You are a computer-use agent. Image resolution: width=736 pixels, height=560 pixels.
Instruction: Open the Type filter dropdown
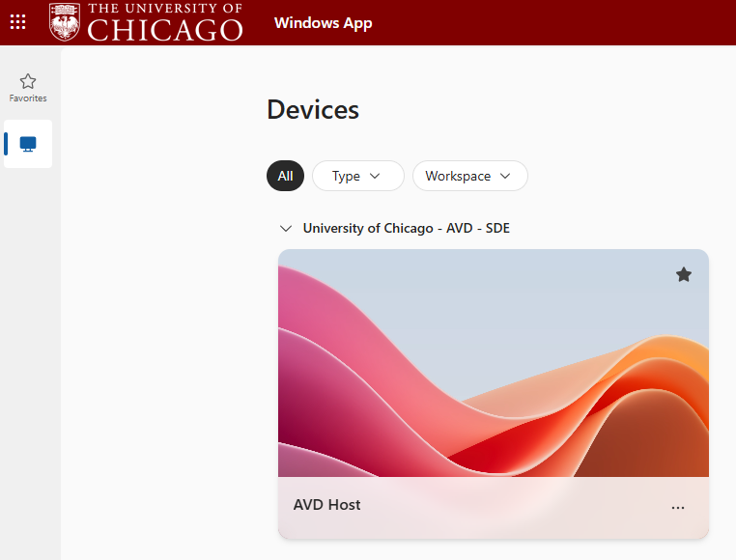358,176
